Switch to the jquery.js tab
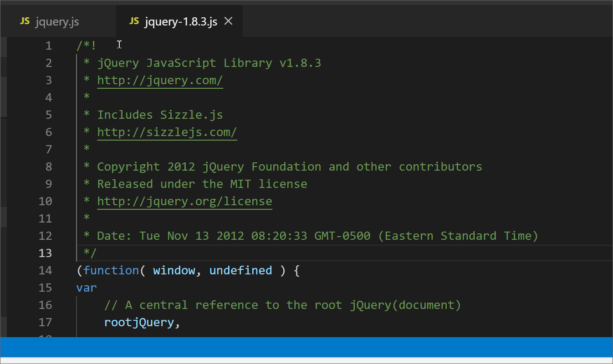 58,21
